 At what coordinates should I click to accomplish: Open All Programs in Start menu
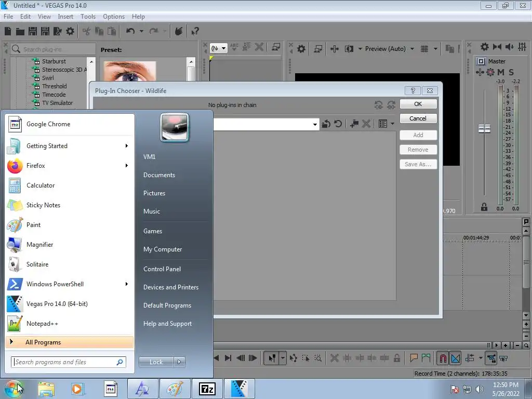(x=70, y=342)
